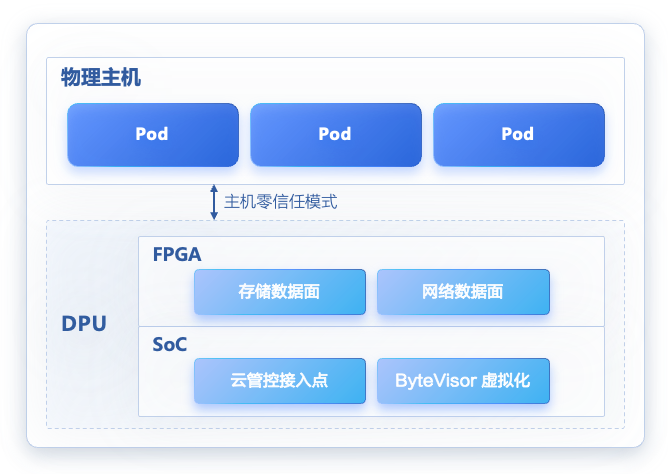
Task: Click the DPU label text
Action: coord(84,324)
